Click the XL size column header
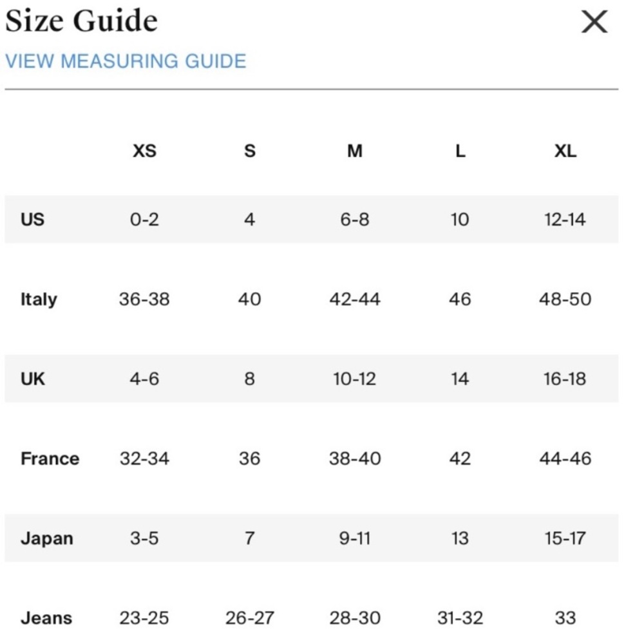Screen dimensions: 644x644 pos(565,151)
